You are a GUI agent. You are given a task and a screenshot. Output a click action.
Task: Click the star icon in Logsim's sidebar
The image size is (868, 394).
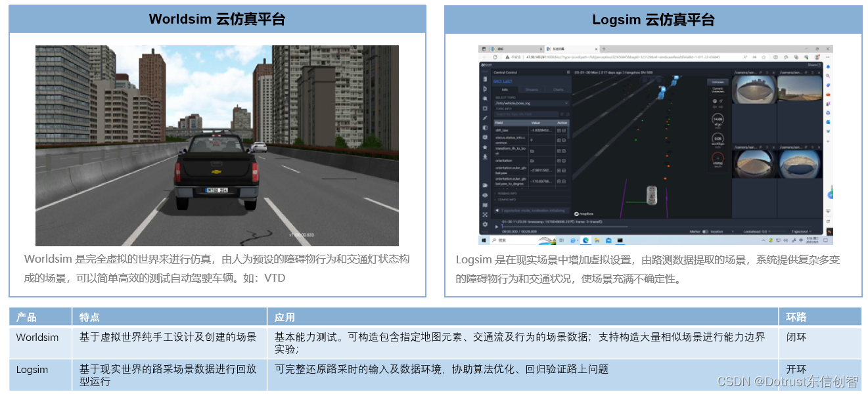pos(485,147)
